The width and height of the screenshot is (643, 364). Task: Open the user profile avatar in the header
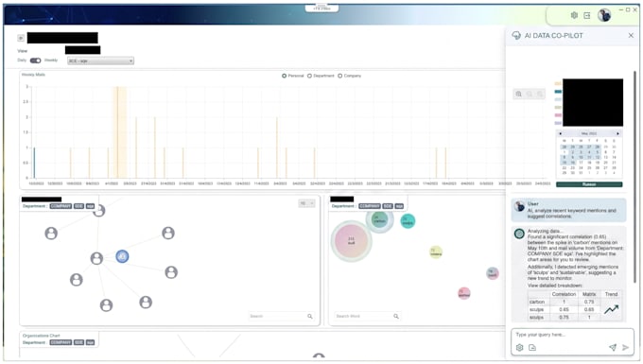pyautogui.click(x=604, y=15)
